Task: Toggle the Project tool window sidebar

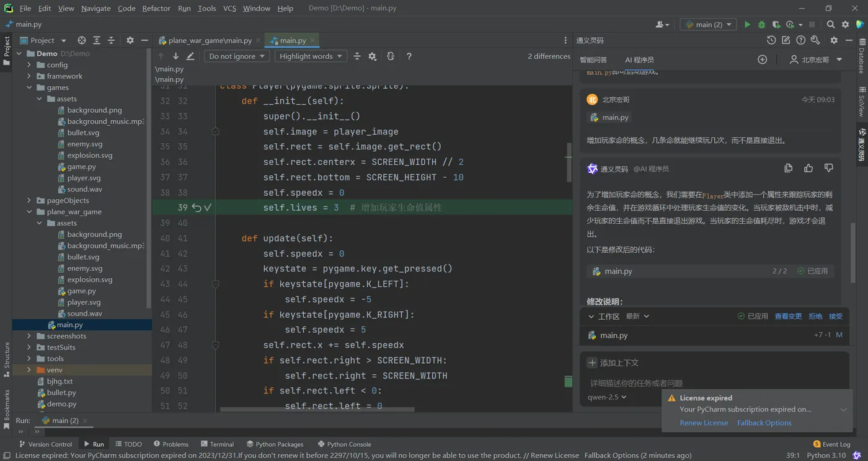Action: (x=7, y=50)
